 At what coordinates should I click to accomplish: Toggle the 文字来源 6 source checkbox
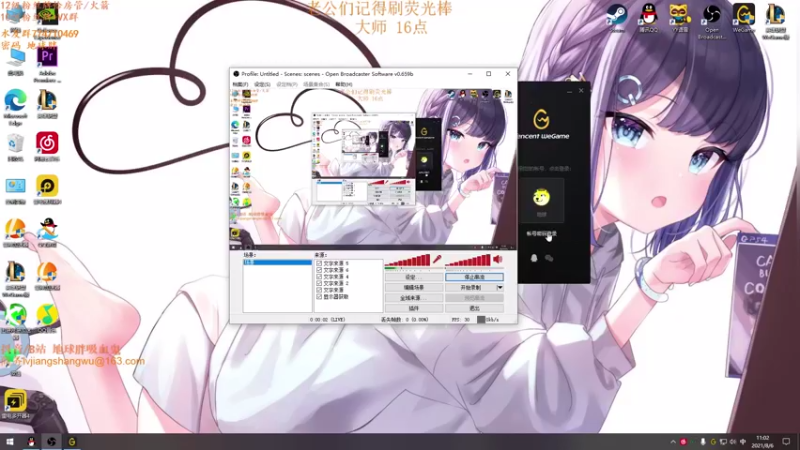click(319, 270)
